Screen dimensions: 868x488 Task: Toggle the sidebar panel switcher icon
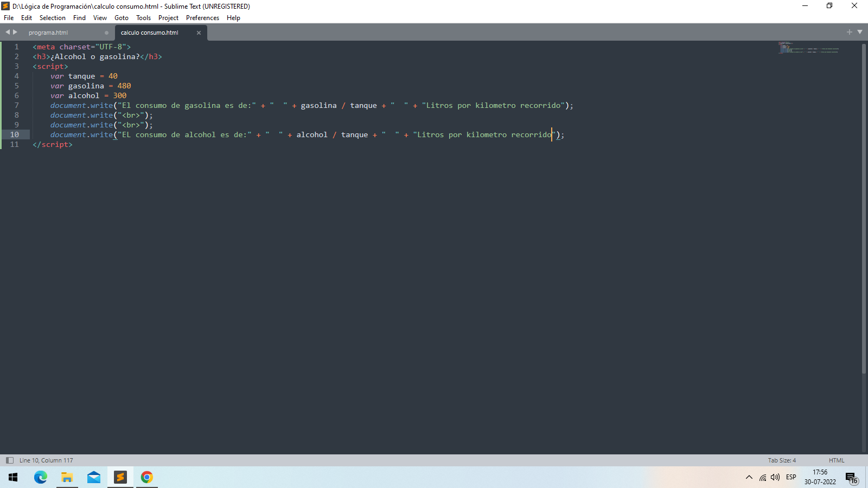(x=9, y=460)
